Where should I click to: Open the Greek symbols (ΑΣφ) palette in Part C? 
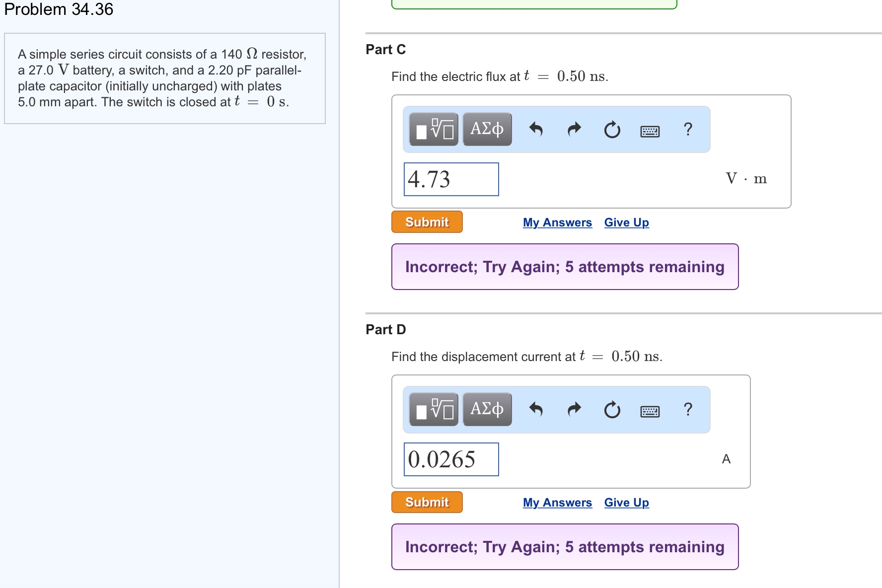tap(487, 129)
